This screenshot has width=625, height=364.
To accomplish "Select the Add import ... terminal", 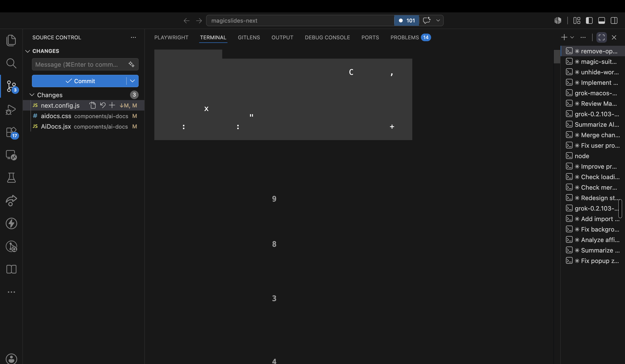I will pos(593,219).
